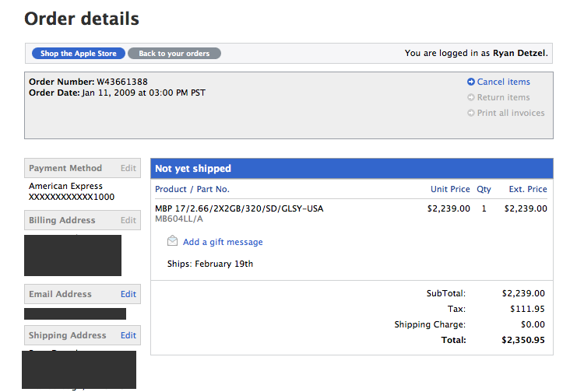Viewport: 577px width, 392px height.
Task: Edit the Payment Method
Action: (128, 168)
